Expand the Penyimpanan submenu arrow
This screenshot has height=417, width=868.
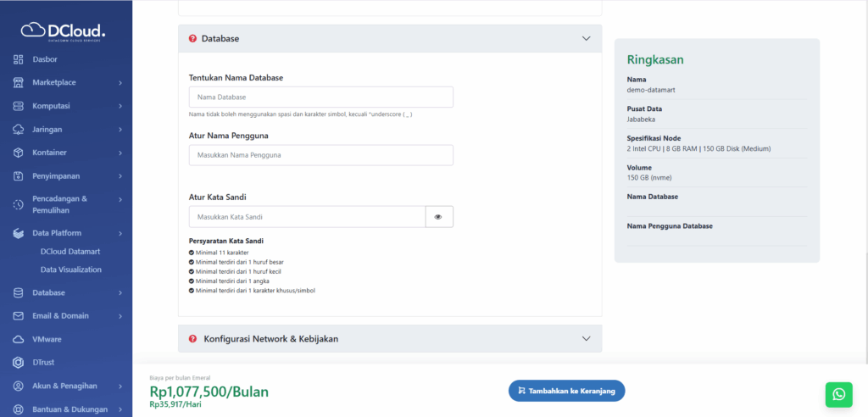[x=120, y=176]
